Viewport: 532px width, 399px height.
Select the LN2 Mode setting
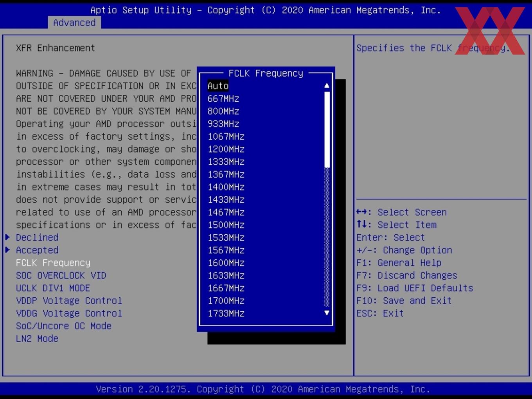[x=37, y=339]
